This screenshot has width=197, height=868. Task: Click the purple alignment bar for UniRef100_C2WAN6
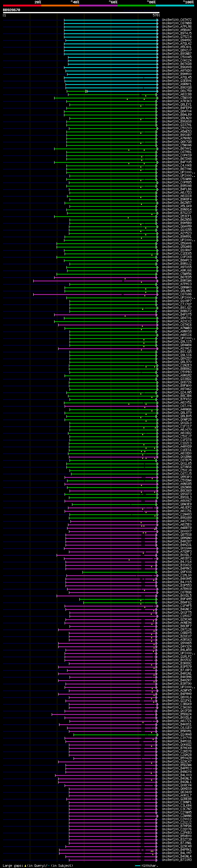pos(114,816)
